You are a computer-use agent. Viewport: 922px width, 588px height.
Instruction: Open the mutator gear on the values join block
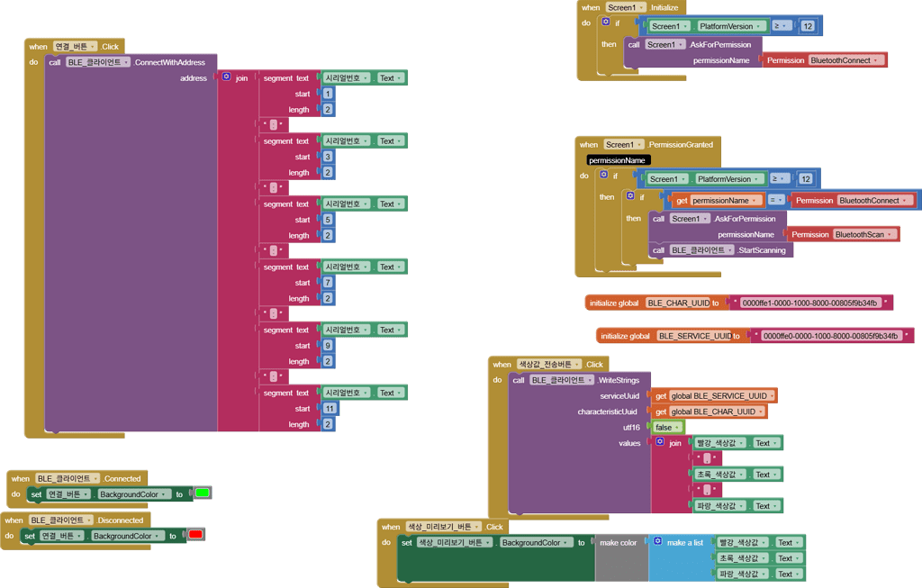(x=660, y=443)
